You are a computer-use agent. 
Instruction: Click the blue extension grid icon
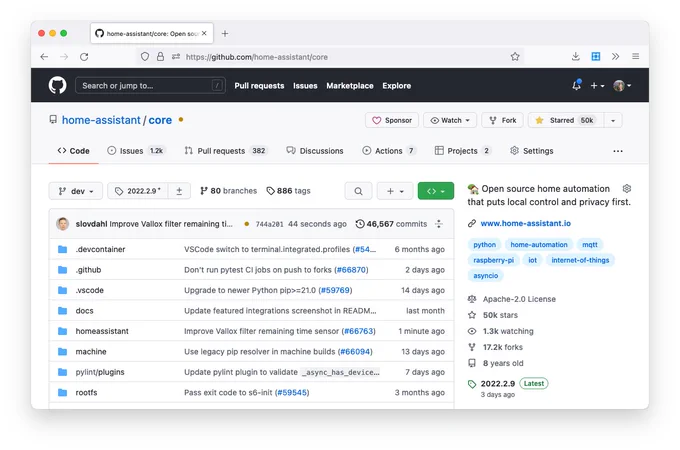click(x=596, y=56)
